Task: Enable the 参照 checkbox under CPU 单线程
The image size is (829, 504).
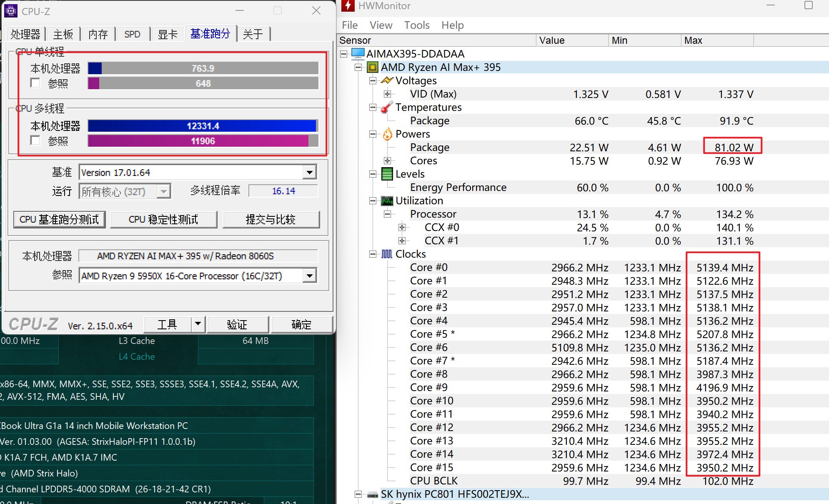Action: pos(35,83)
